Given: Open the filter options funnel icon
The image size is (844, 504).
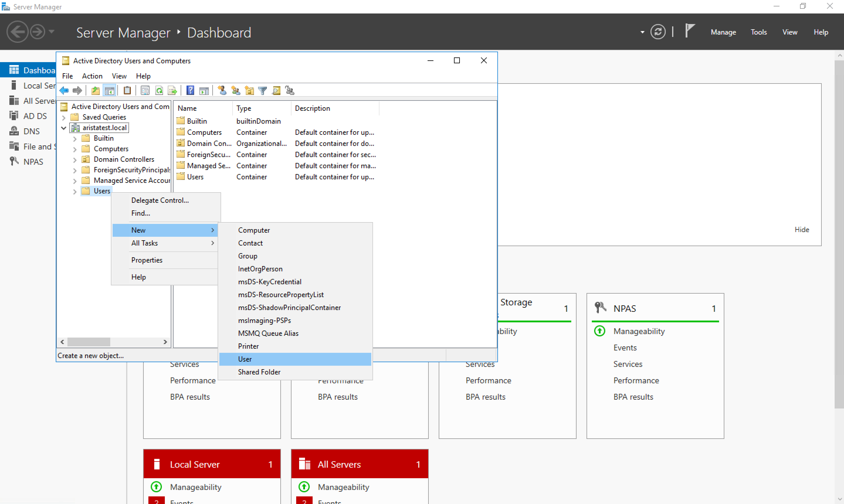Looking at the screenshot, I should click(x=262, y=91).
